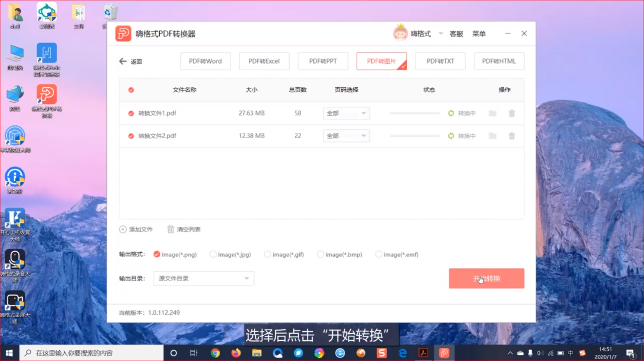644x361 pixels.
Task: Open File Explorer from taskbar
Action: coord(257,353)
